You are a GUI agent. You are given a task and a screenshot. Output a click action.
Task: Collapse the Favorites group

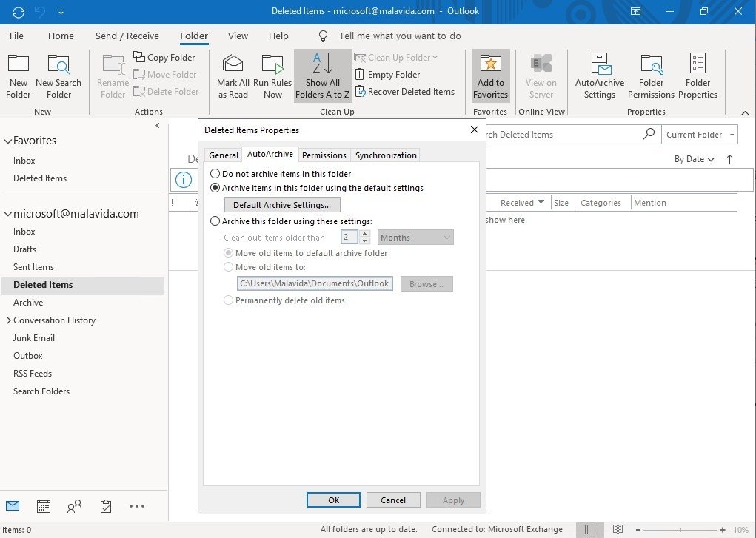pyautogui.click(x=7, y=141)
